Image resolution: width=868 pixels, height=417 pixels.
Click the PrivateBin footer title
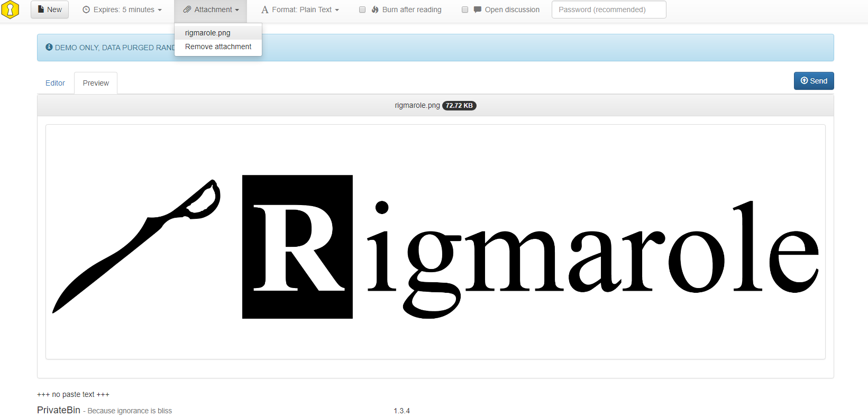point(59,410)
